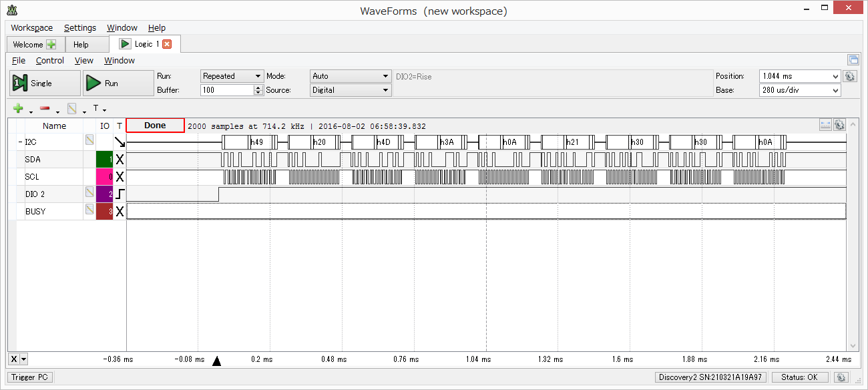
Task: Edit properties of the I2C row
Action: pos(89,140)
